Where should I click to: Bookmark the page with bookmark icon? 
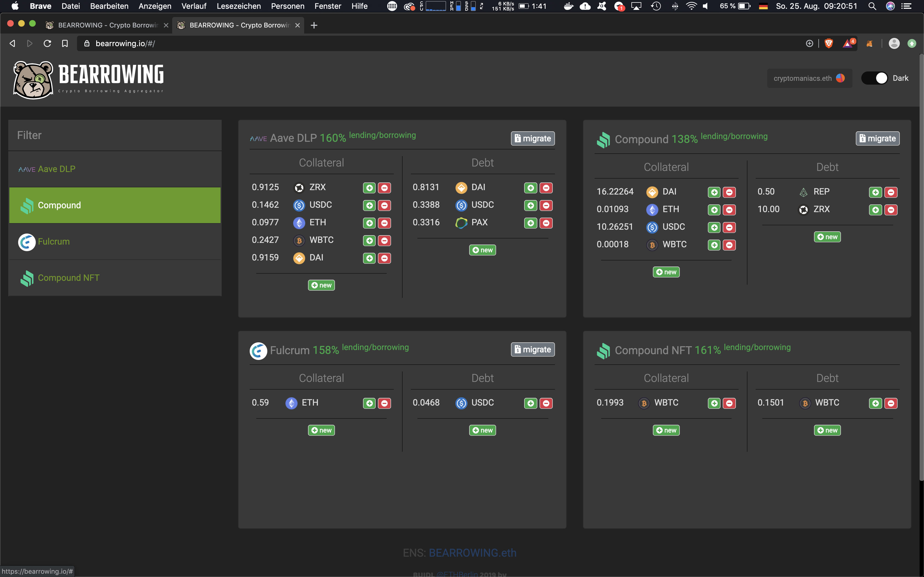pyautogui.click(x=65, y=43)
